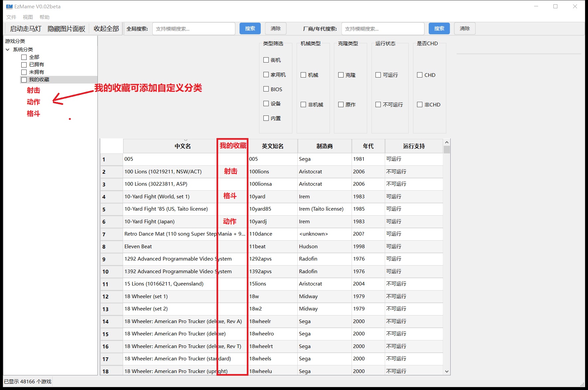Viewport: 588px width, 390px height.
Task: Toggle the 不可运行 filter checkbox
Action: (x=378, y=104)
